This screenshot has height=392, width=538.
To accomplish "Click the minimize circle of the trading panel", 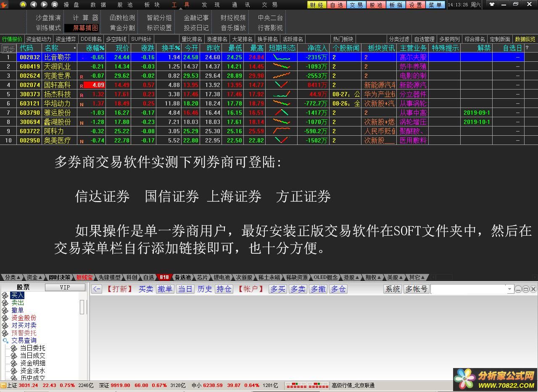I will (x=518, y=289).
